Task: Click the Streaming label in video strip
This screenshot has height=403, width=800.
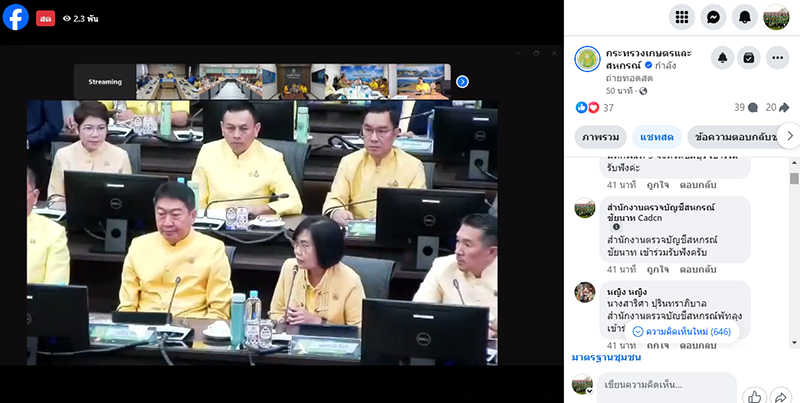Action: point(105,82)
